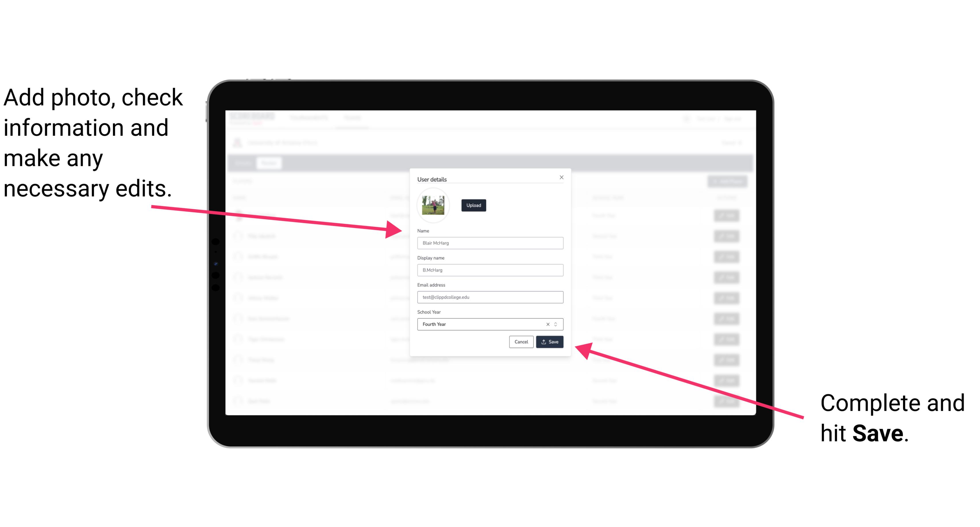Viewport: 980px width, 527px height.
Task: Click the Display name input field
Action: click(x=490, y=271)
